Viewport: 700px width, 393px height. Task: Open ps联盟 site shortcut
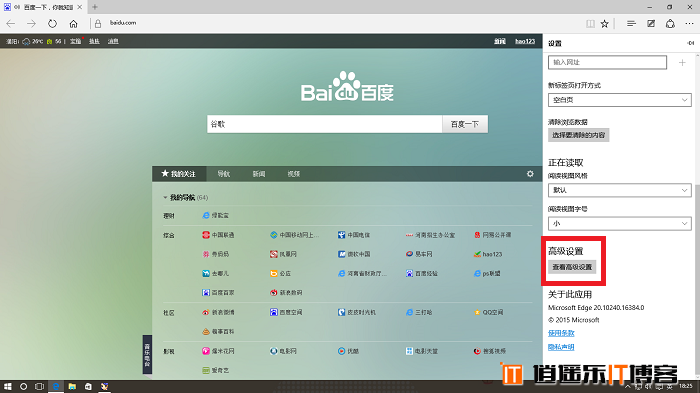click(487, 273)
